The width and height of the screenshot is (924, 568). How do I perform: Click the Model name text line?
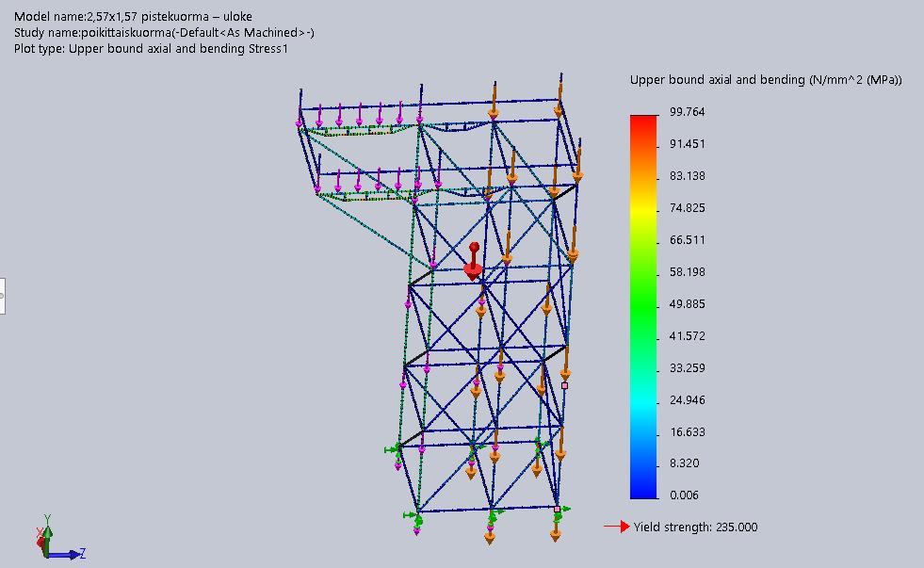point(133,17)
